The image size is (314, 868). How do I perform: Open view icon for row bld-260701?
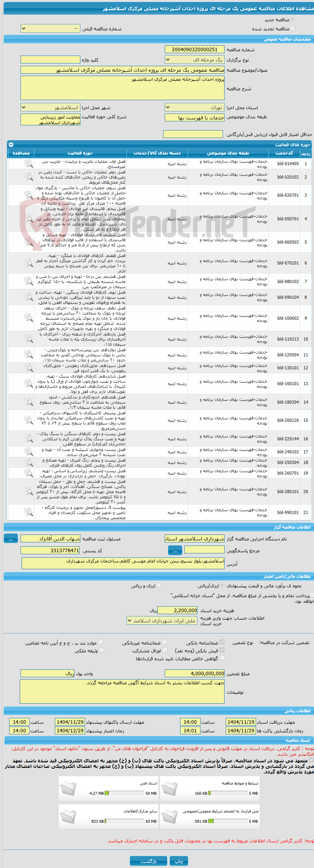tap(28, 473)
